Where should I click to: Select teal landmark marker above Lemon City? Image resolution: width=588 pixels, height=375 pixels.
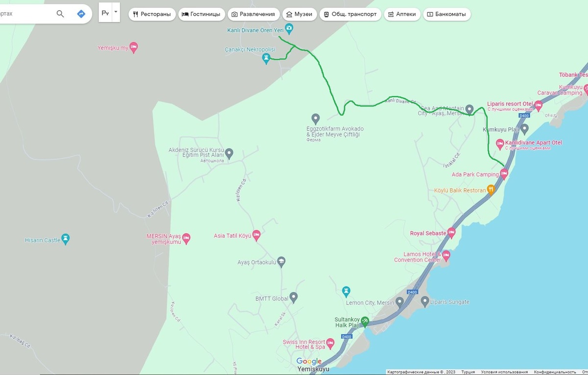tap(346, 291)
